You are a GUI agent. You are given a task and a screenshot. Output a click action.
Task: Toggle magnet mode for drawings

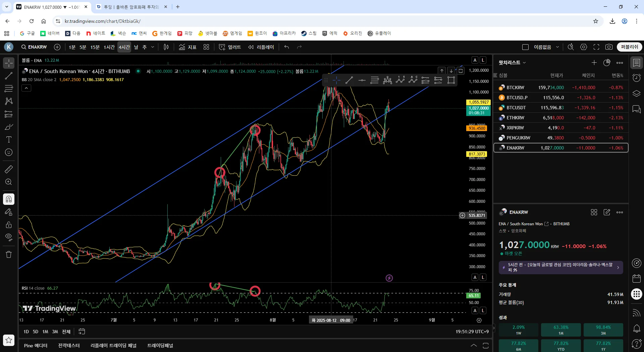tap(9, 199)
